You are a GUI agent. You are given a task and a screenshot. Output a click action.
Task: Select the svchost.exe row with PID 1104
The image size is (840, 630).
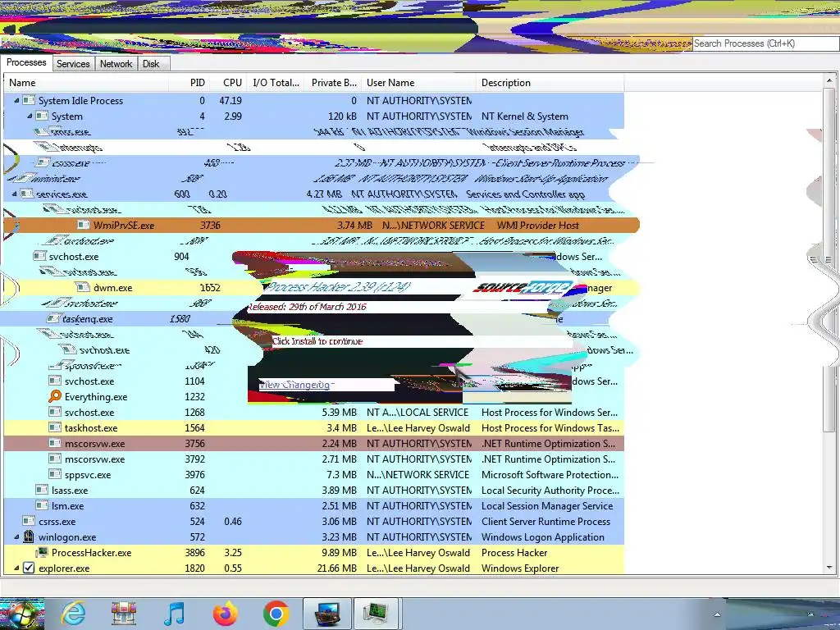pos(313,381)
